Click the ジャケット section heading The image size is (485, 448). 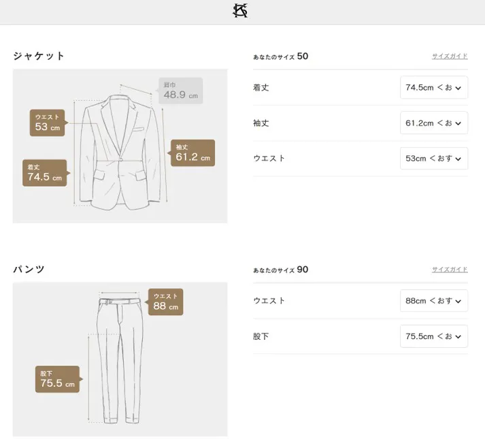tap(39, 57)
